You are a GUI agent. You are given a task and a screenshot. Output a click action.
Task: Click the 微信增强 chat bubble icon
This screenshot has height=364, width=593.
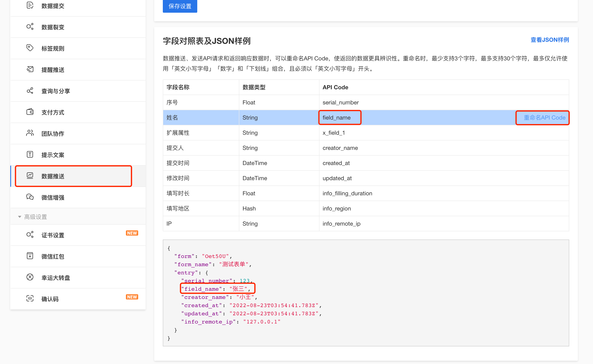(30, 197)
